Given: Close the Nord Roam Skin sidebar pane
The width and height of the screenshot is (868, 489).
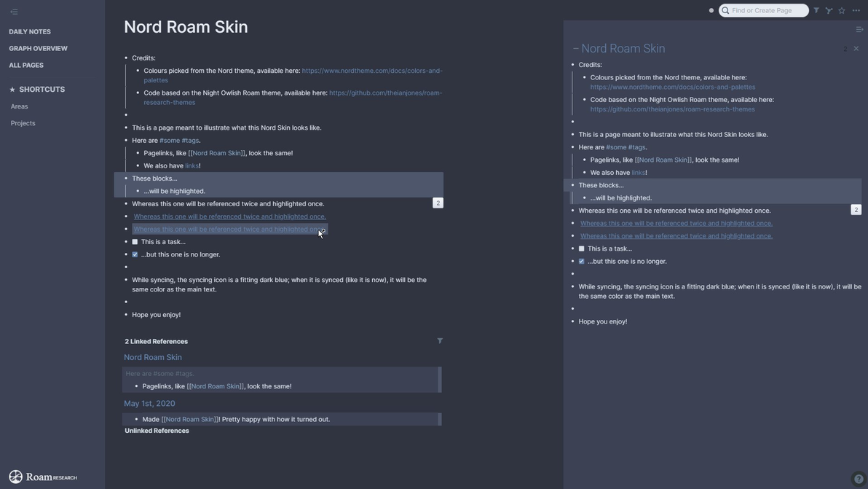Looking at the screenshot, I should (x=856, y=48).
